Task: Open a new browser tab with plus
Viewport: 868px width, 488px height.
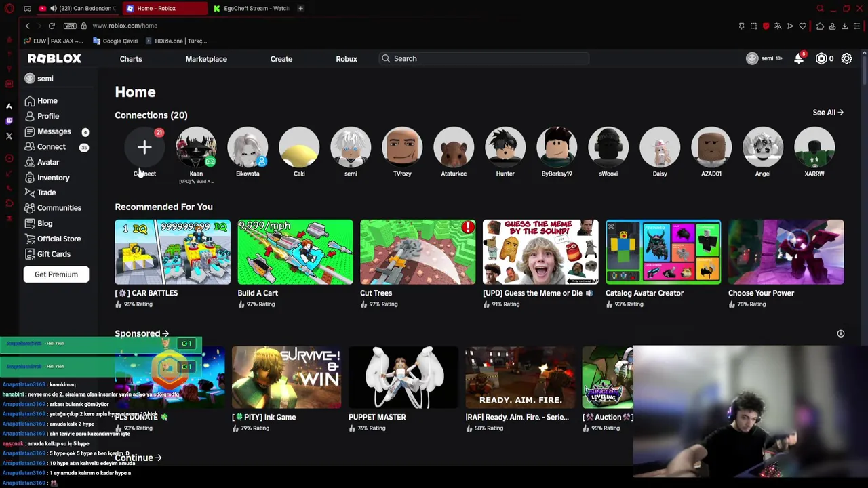Action: point(300,9)
